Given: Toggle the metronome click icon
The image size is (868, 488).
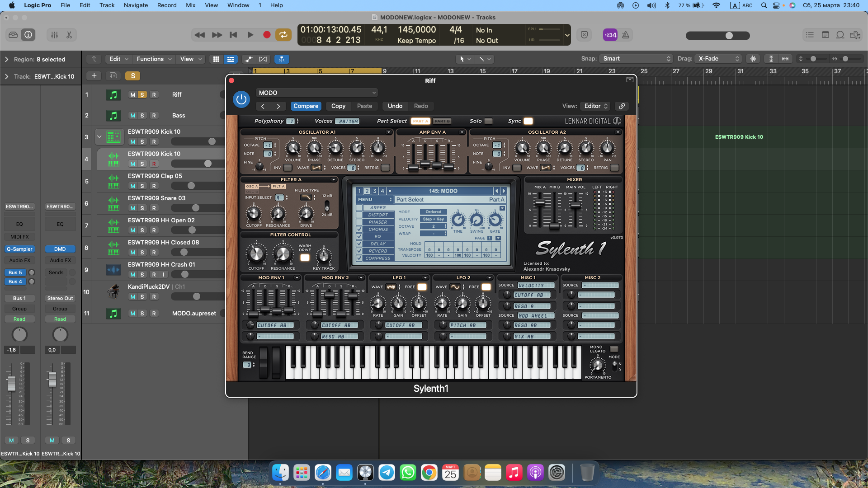Looking at the screenshot, I should click(626, 35).
